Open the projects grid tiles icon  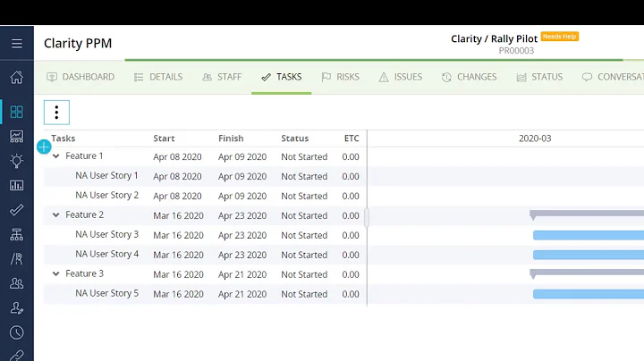click(17, 112)
